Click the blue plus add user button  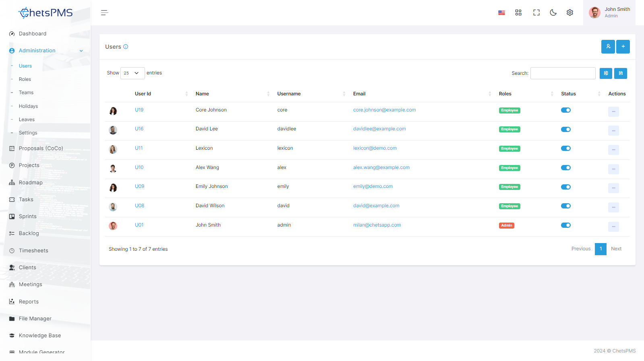pos(623,47)
